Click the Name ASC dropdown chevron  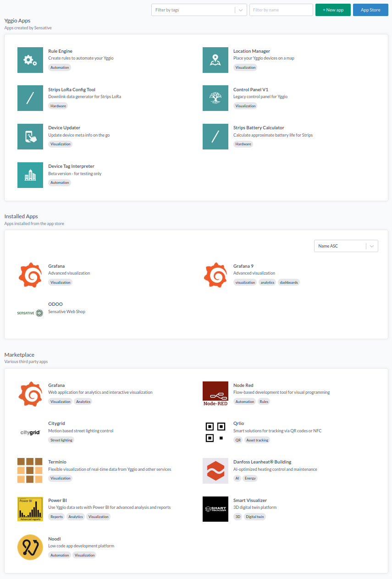372,246
